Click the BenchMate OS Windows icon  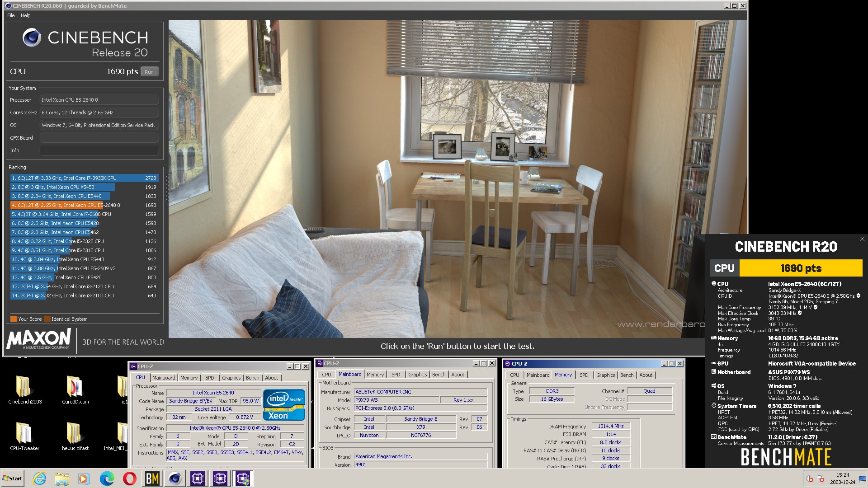click(x=714, y=386)
